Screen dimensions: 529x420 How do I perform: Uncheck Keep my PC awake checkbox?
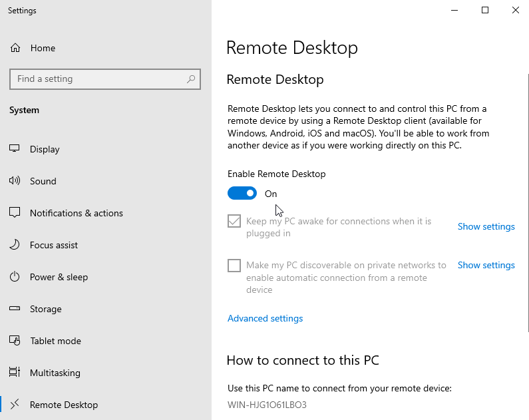[234, 221]
